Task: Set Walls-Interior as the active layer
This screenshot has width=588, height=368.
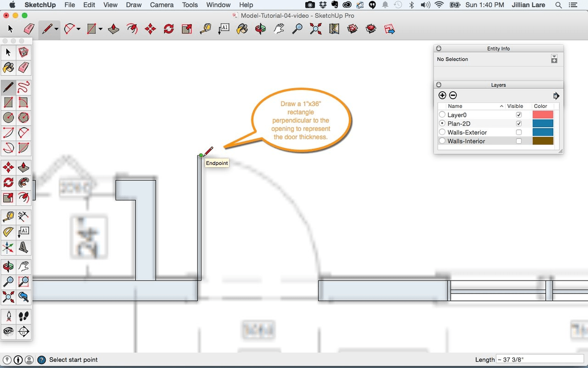Action: pyautogui.click(x=442, y=141)
